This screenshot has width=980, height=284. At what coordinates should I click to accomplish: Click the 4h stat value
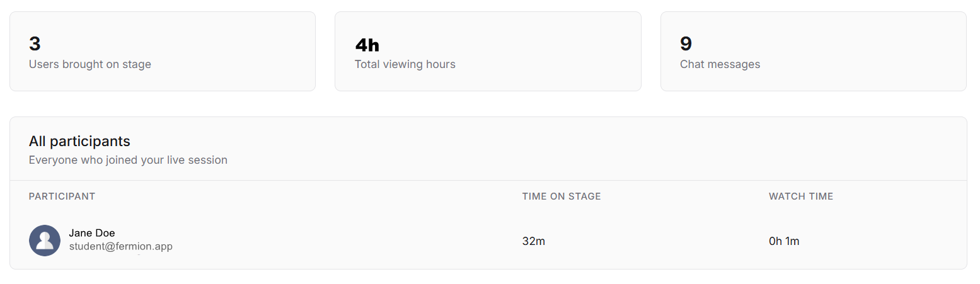pyautogui.click(x=367, y=45)
